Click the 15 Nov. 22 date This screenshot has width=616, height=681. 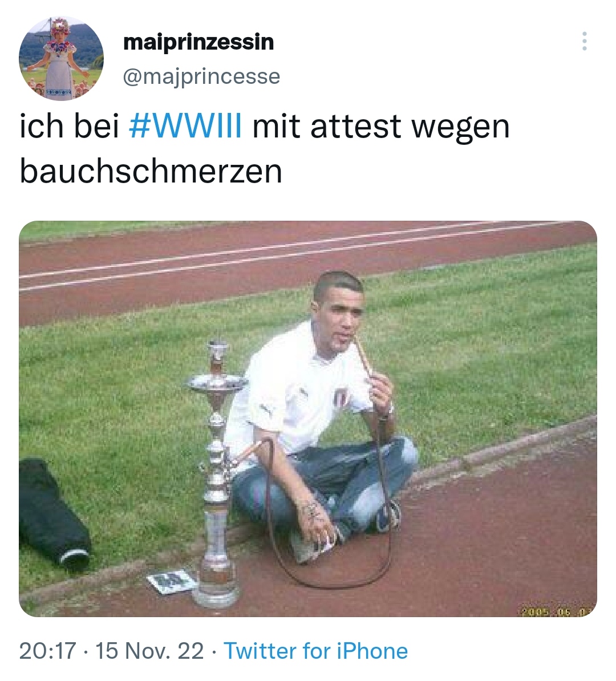149,651
